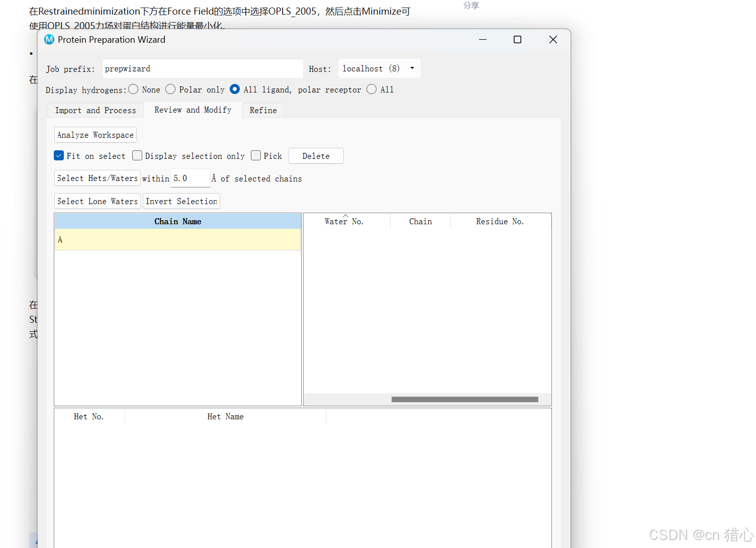Click the Het Name column header
The image size is (756, 548).
pyautogui.click(x=225, y=416)
